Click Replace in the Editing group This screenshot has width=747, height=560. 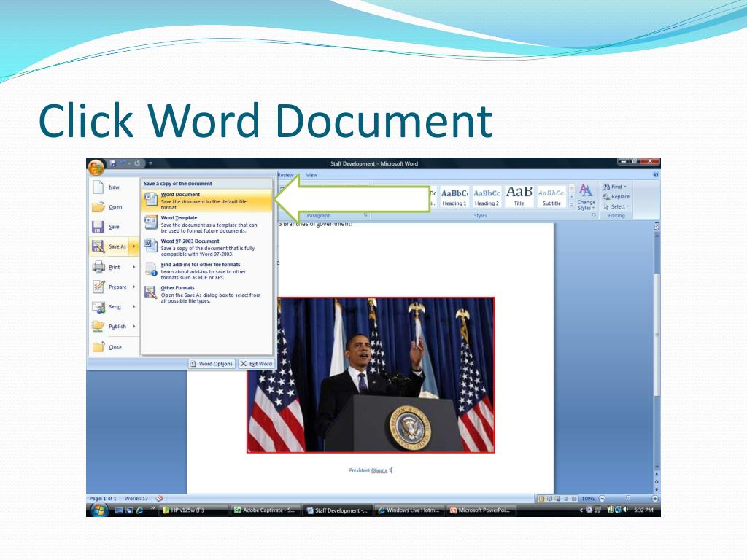point(616,197)
